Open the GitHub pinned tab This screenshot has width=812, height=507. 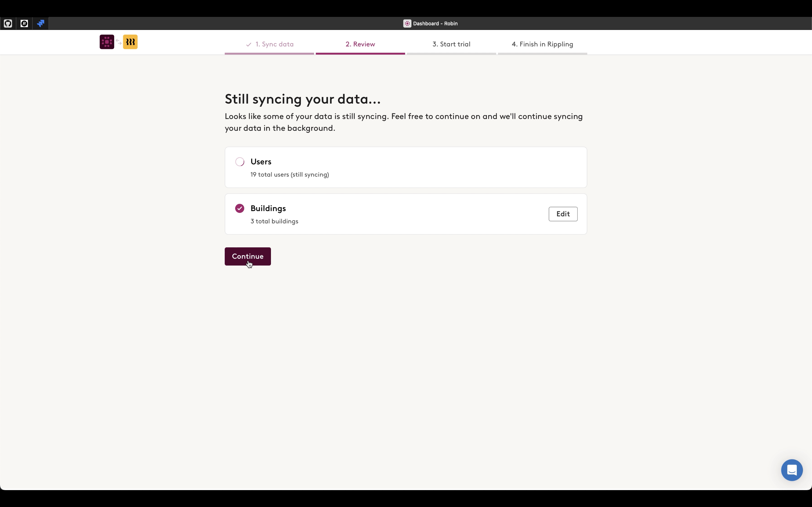click(x=8, y=23)
